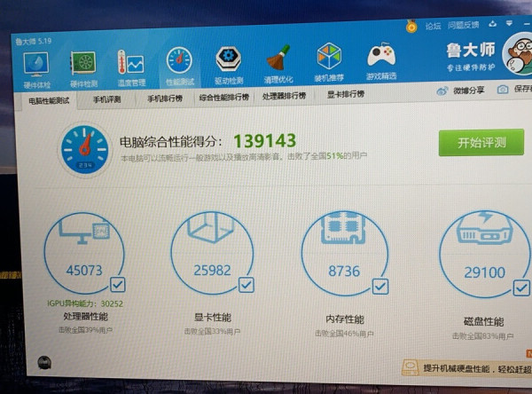Switch to 处理器排行榜 tab
This screenshot has height=394, width=532.
click(x=284, y=96)
